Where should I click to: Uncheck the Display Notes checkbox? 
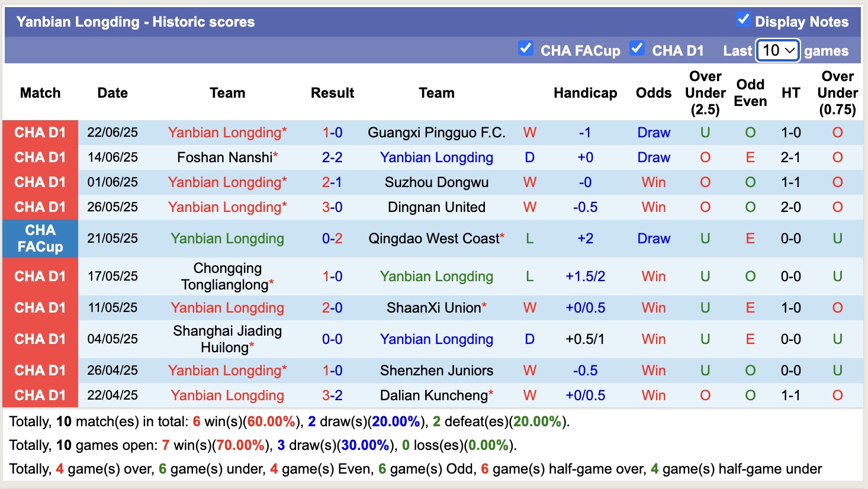(742, 19)
